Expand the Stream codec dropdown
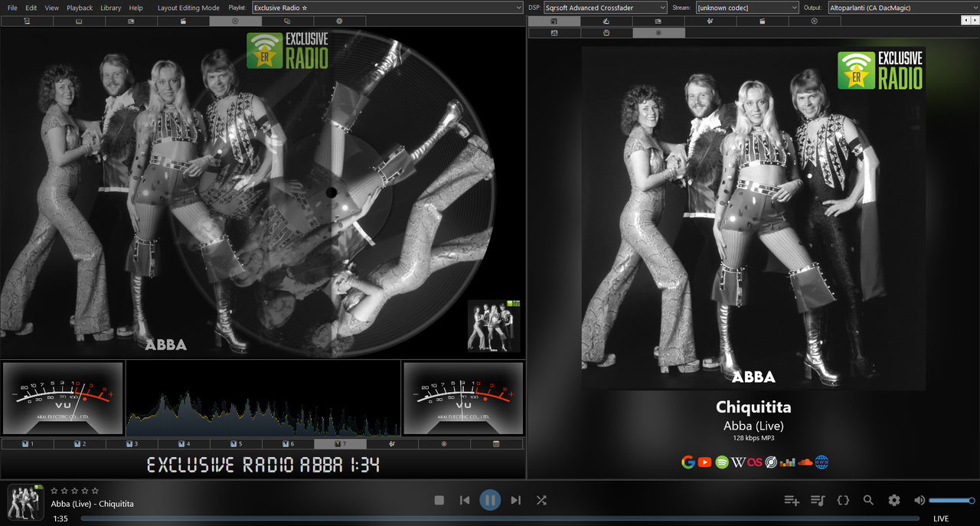Viewport: 980px width, 526px height. pos(747,8)
